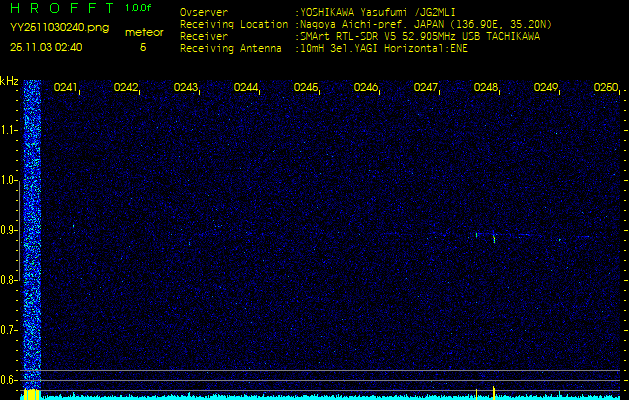Image resolution: width=629 pixels, height=400 pixels.
Task: Click the 26.11.03 02:40 timestamp
Action: (x=46, y=46)
